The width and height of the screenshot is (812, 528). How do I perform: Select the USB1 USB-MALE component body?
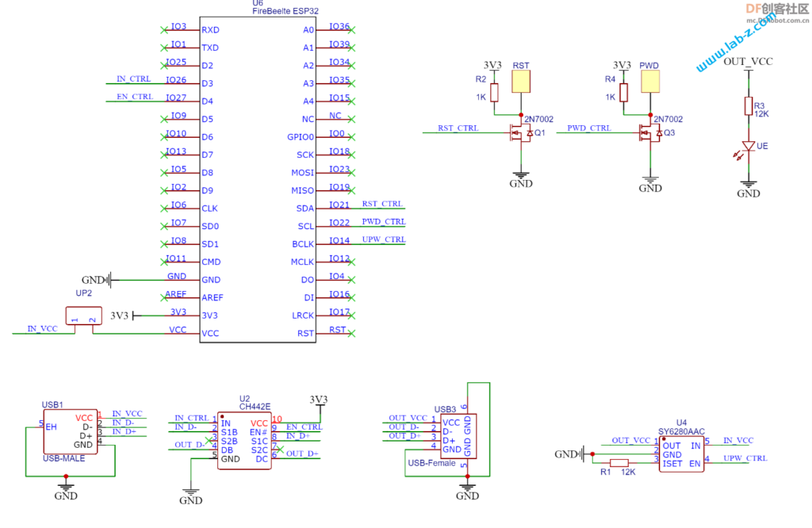pos(70,432)
